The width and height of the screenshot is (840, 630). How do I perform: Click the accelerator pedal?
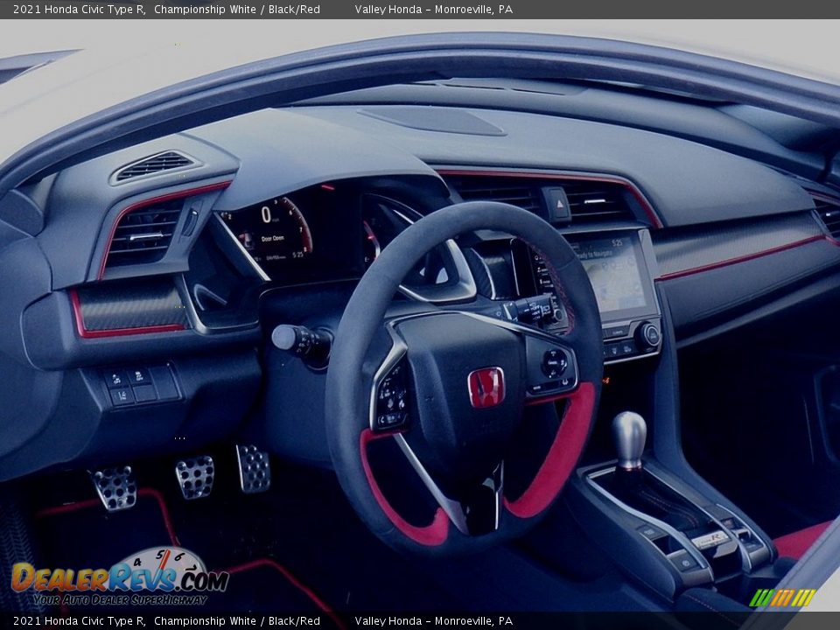pos(254,468)
